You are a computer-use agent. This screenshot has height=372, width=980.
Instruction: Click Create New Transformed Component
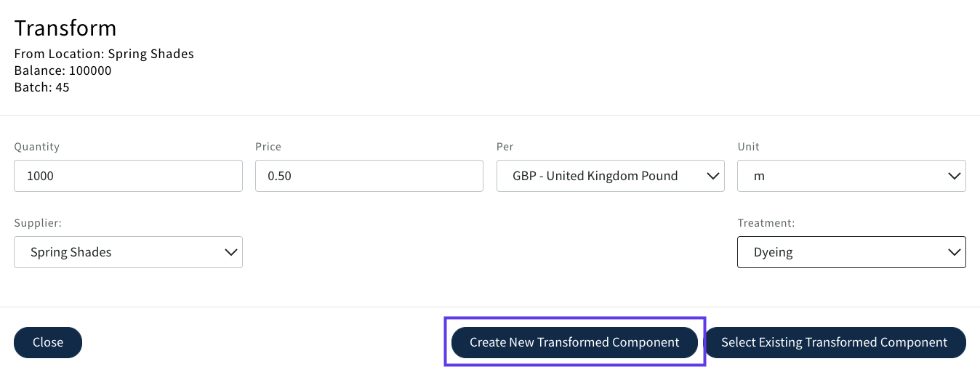coord(574,342)
